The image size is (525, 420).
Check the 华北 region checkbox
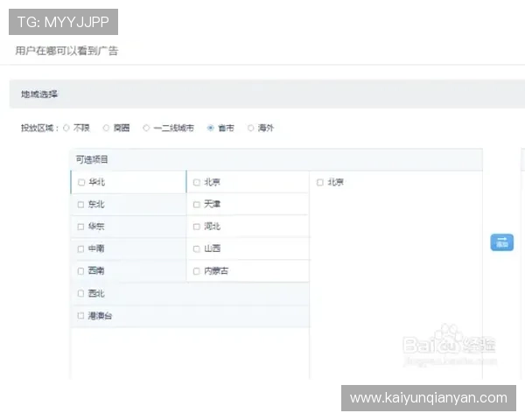pyautogui.click(x=81, y=182)
